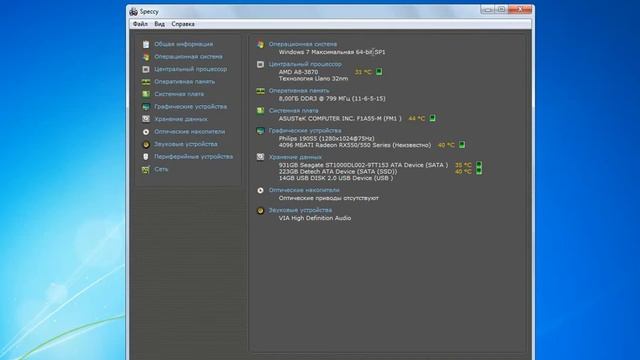Click the Windows flag icon in summary
Image resolution: width=640 pixels, height=360 pixels.
[x=260, y=44]
